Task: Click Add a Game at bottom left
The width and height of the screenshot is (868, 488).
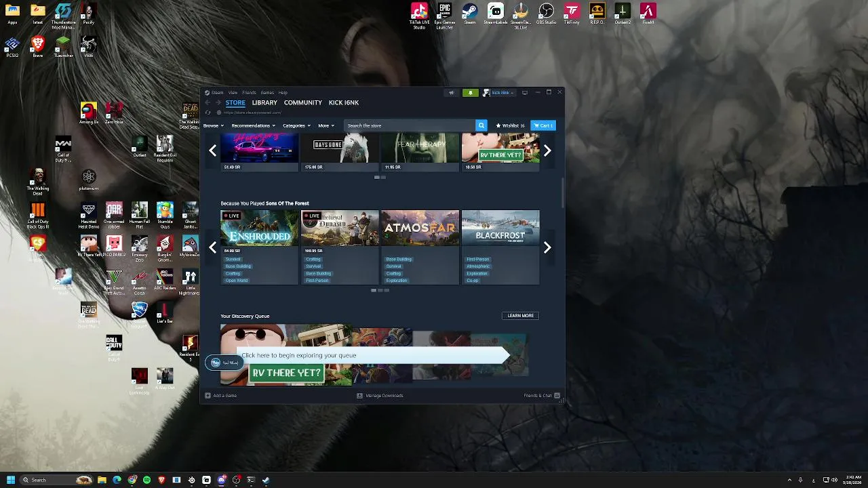Action: (221, 396)
